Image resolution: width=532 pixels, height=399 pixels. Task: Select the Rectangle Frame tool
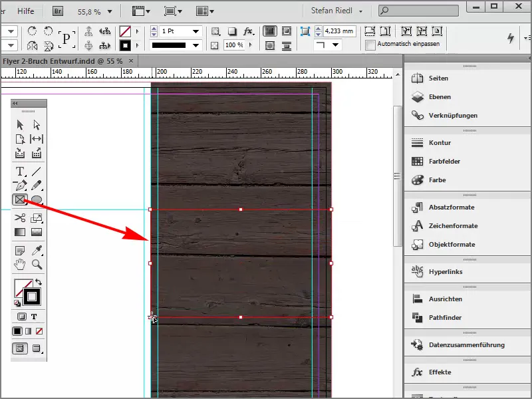[x=20, y=199]
